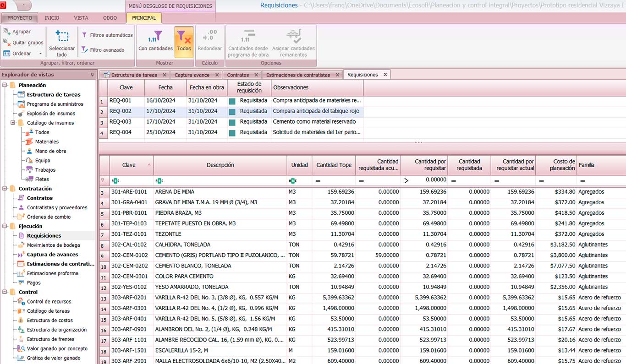Image resolution: width=626 pixels, height=364 pixels.
Task: Open Filtro avanzado
Action: 103,50
